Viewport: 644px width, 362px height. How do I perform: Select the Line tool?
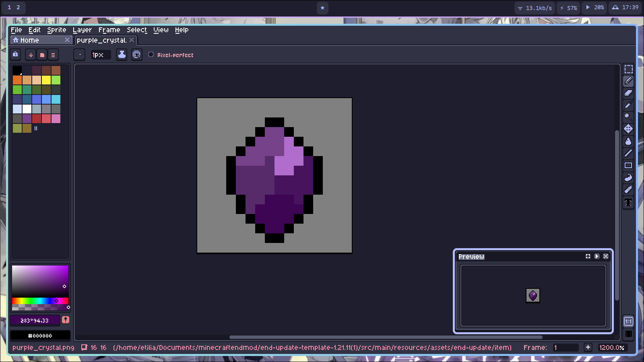(x=628, y=153)
